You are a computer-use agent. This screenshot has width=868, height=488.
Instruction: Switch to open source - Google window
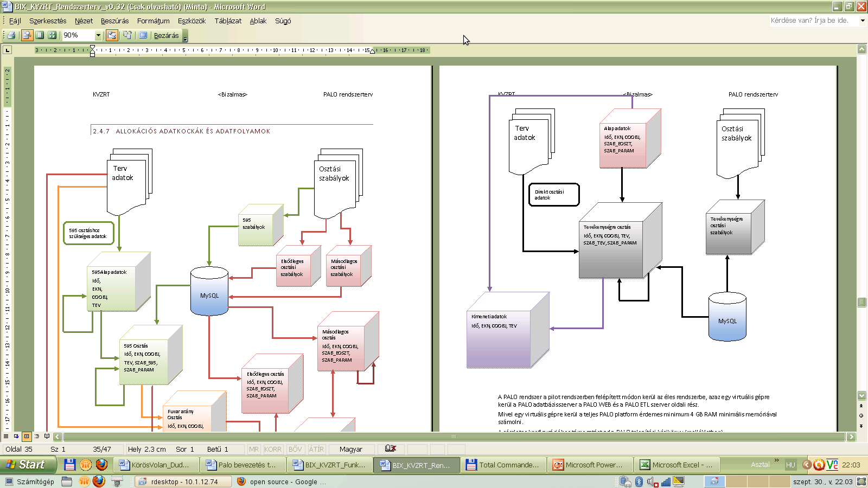(x=282, y=481)
